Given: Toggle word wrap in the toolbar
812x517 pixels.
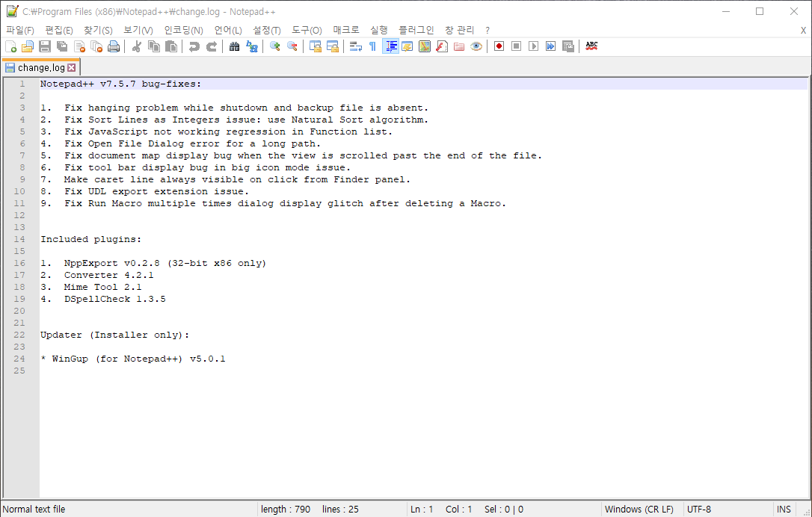Looking at the screenshot, I should pos(356,46).
